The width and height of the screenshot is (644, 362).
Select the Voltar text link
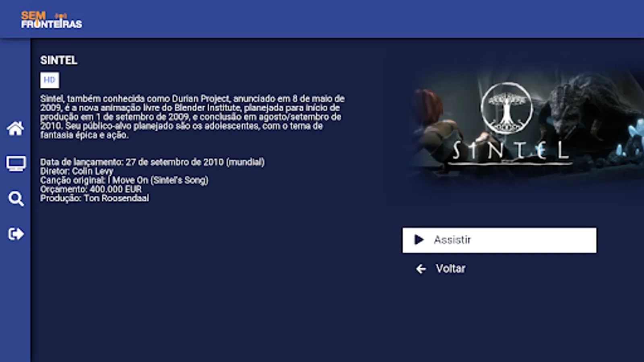(450, 269)
